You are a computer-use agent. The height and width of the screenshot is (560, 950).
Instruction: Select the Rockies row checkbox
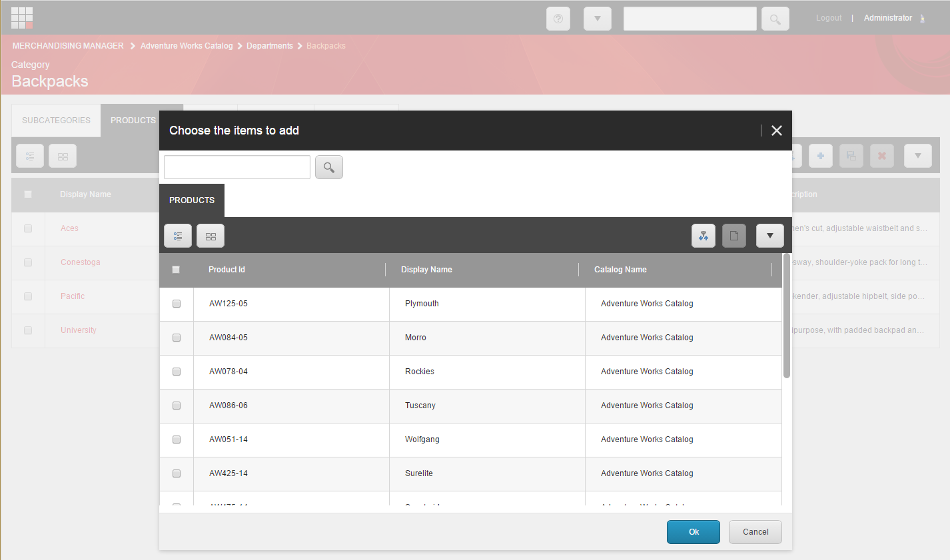[177, 372]
